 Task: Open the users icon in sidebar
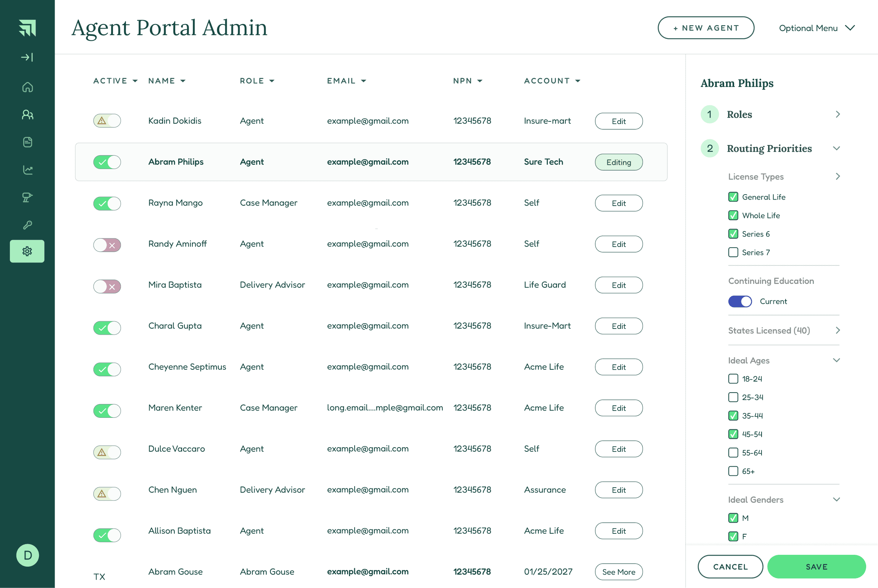(27, 114)
